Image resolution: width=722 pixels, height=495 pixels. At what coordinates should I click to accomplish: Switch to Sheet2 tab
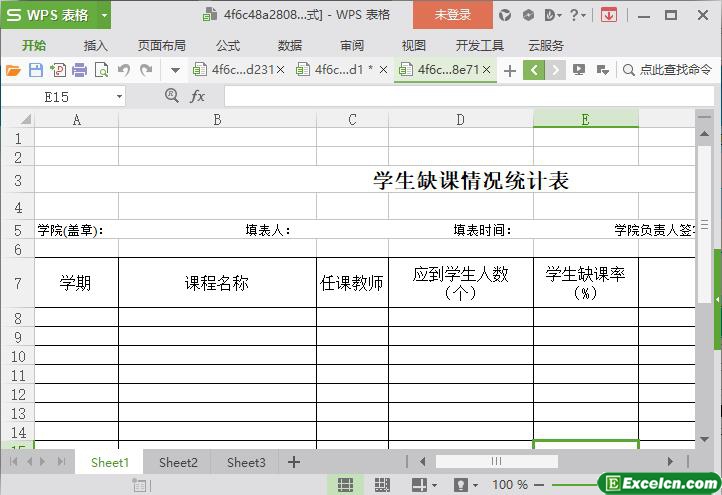coord(178,462)
